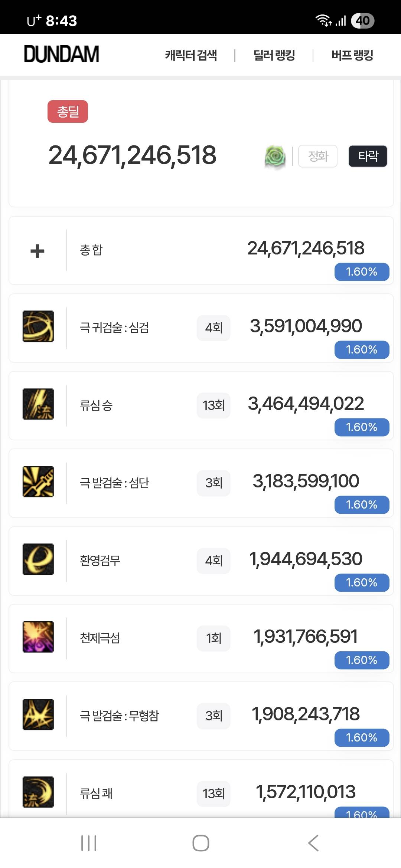Tap the 류심 쾌 skill icon
401x868 pixels.
38,792
